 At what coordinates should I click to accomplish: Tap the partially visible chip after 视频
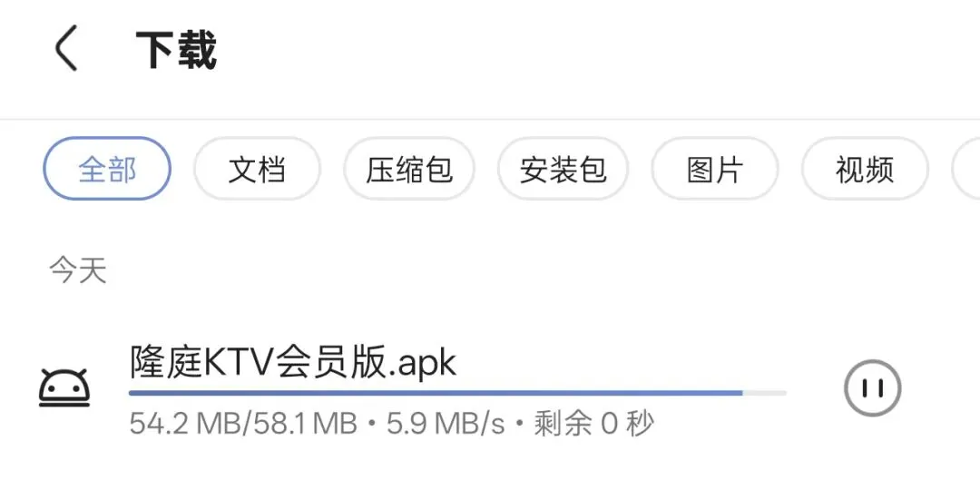click(x=966, y=169)
